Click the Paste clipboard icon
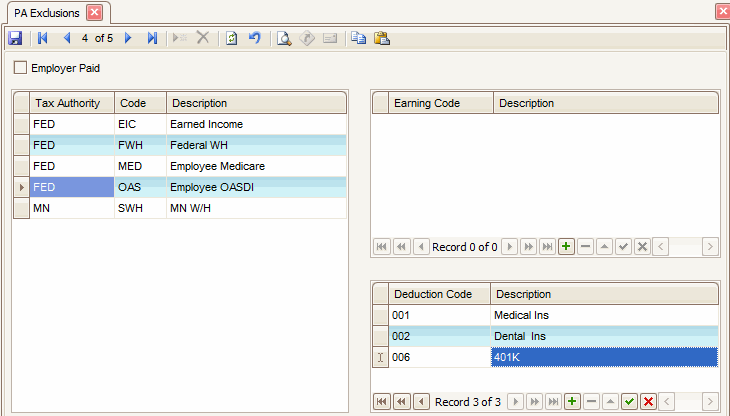Viewport: 730px width, 416px height. [x=381, y=38]
